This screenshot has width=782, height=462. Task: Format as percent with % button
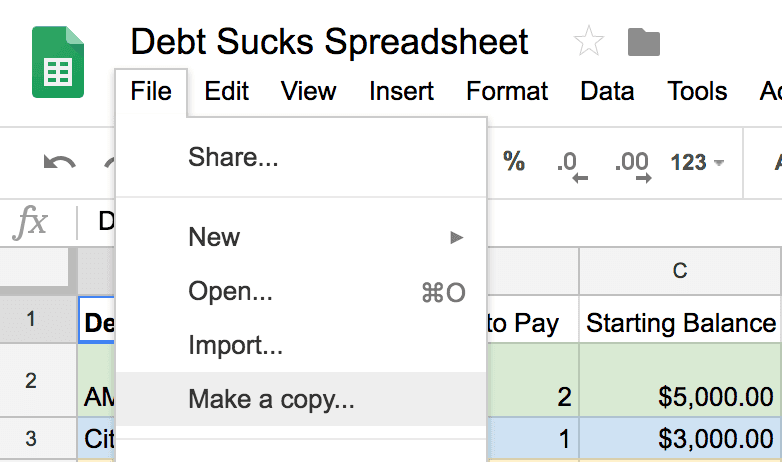514,162
